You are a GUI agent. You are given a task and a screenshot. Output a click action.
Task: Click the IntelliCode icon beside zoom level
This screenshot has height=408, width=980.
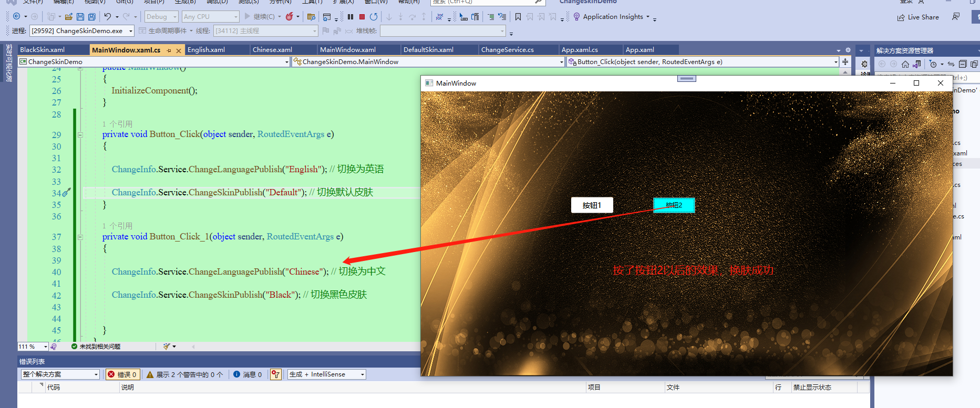pyautogui.click(x=54, y=347)
